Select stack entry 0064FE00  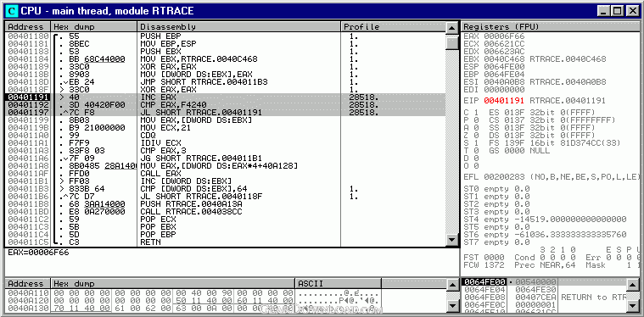484,282
